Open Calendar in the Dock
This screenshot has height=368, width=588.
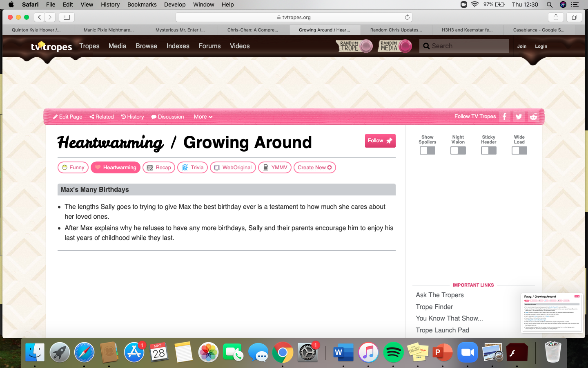159,352
